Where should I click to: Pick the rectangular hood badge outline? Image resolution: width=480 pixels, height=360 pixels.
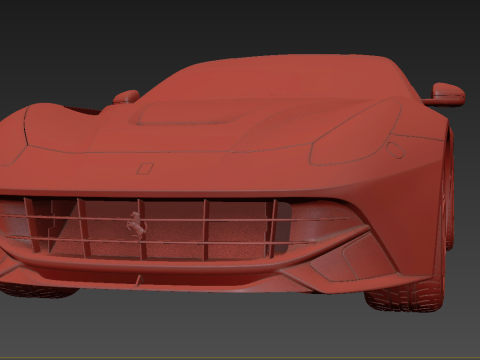pos(145,169)
